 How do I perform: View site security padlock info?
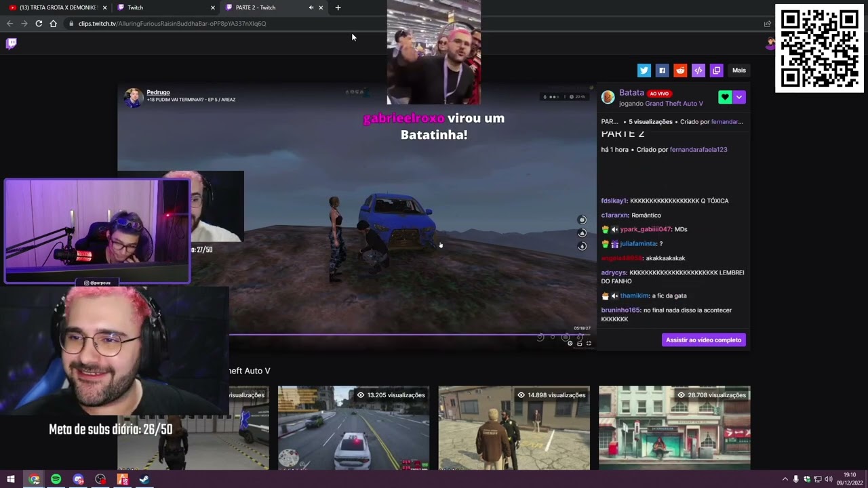[71, 24]
